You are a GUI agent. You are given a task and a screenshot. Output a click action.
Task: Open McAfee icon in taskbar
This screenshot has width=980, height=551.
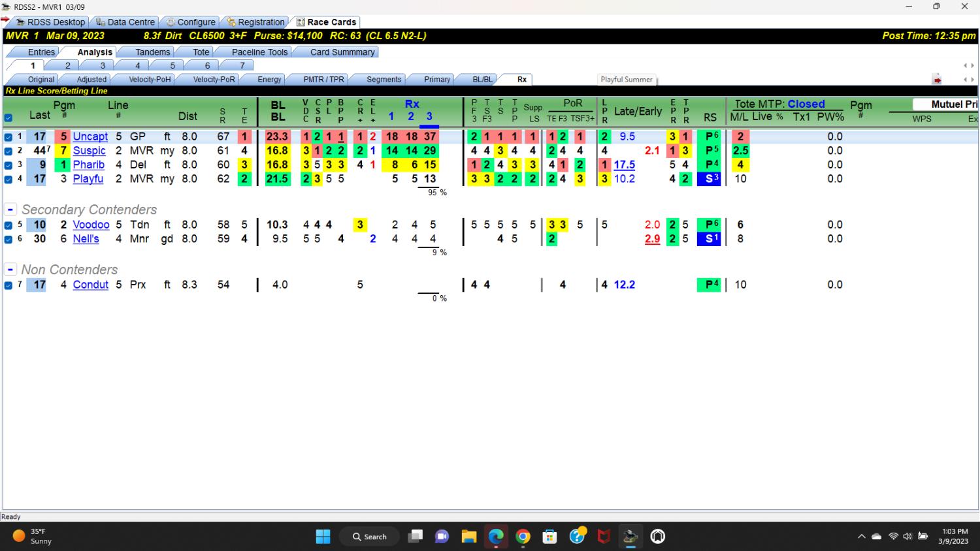pyautogui.click(x=604, y=537)
